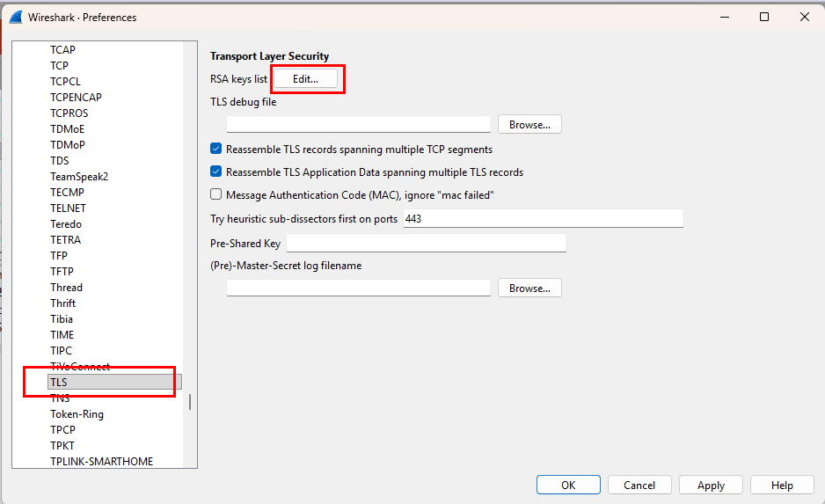The image size is (825, 504).
Task: Browse for the TLS debug file
Action: click(x=529, y=125)
